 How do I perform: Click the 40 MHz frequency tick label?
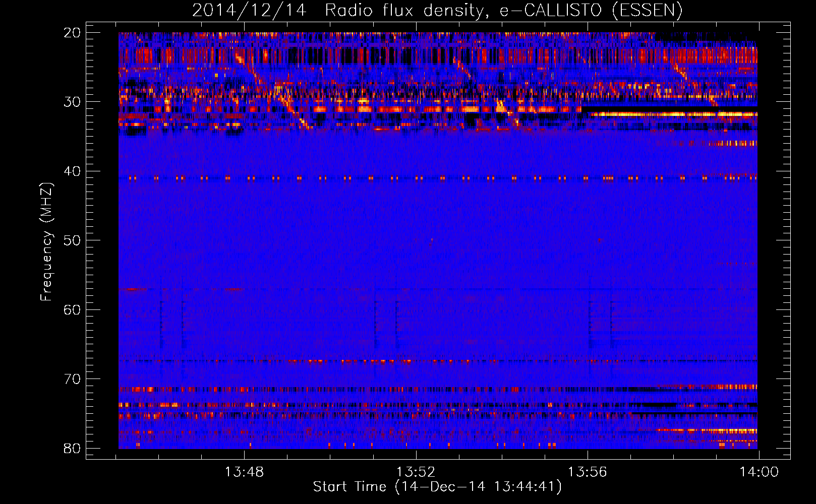click(72, 171)
